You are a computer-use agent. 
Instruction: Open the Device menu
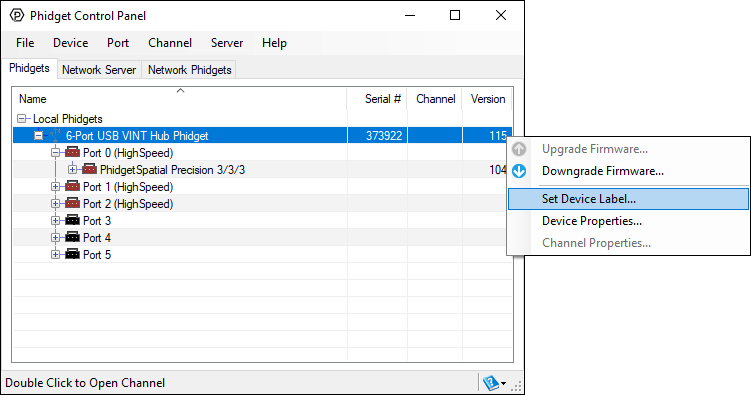pyautogui.click(x=70, y=43)
